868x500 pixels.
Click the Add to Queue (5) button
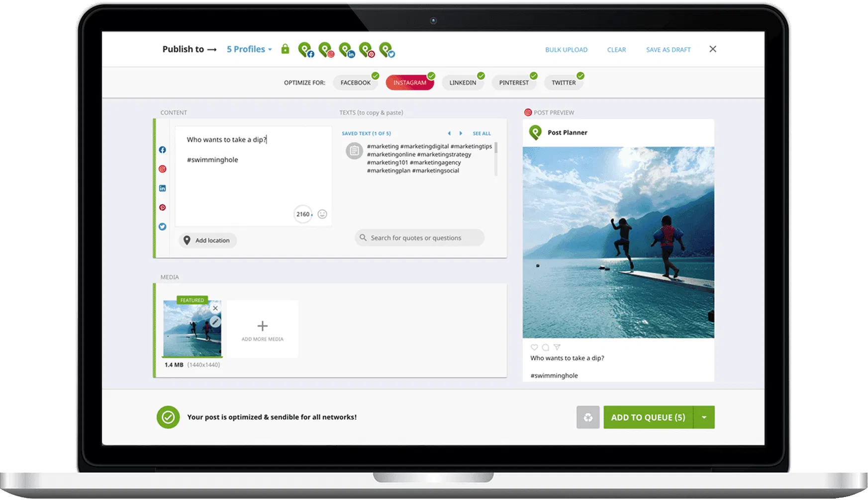[648, 417]
